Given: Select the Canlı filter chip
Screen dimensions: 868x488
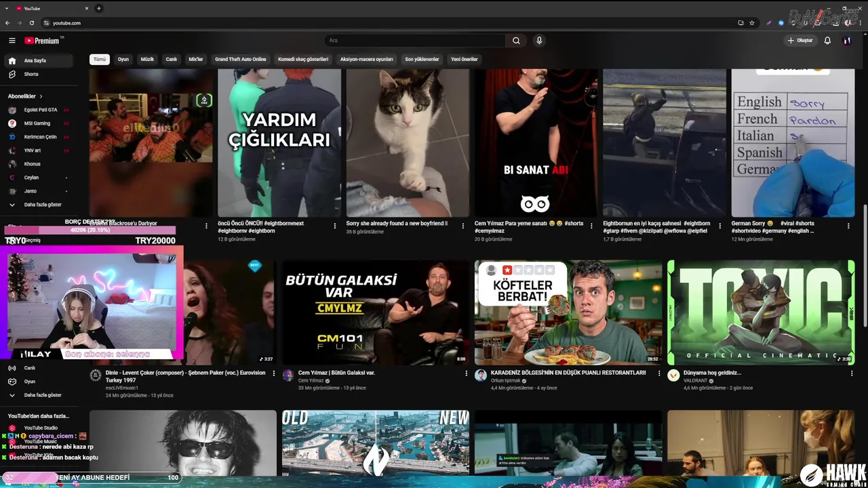Looking at the screenshot, I should [172, 59].
